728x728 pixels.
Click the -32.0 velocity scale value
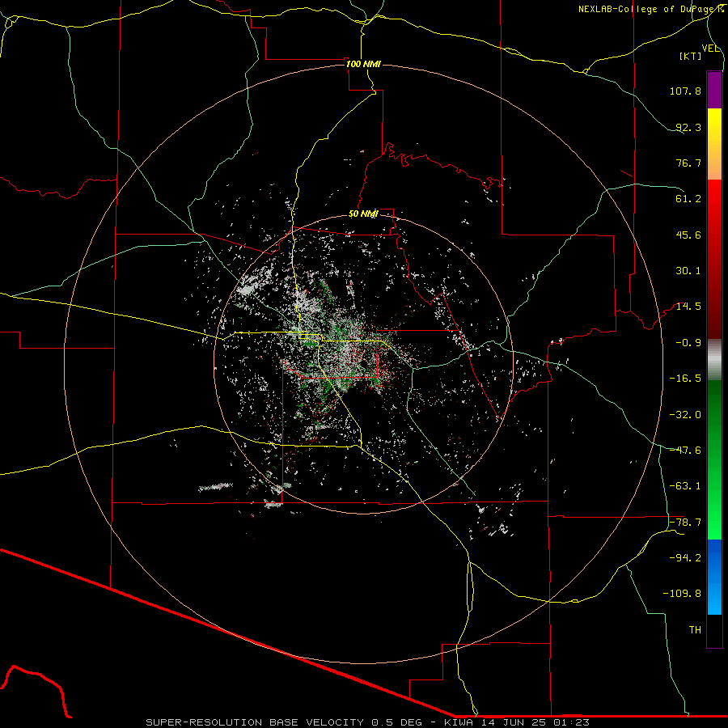pos(685,415)
